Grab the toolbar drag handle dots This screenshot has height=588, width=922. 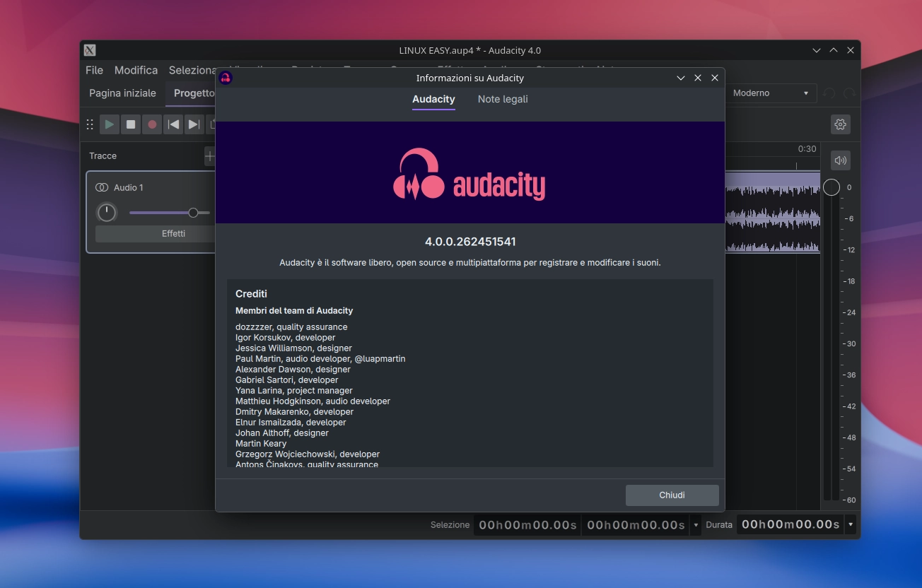[90, 124]
